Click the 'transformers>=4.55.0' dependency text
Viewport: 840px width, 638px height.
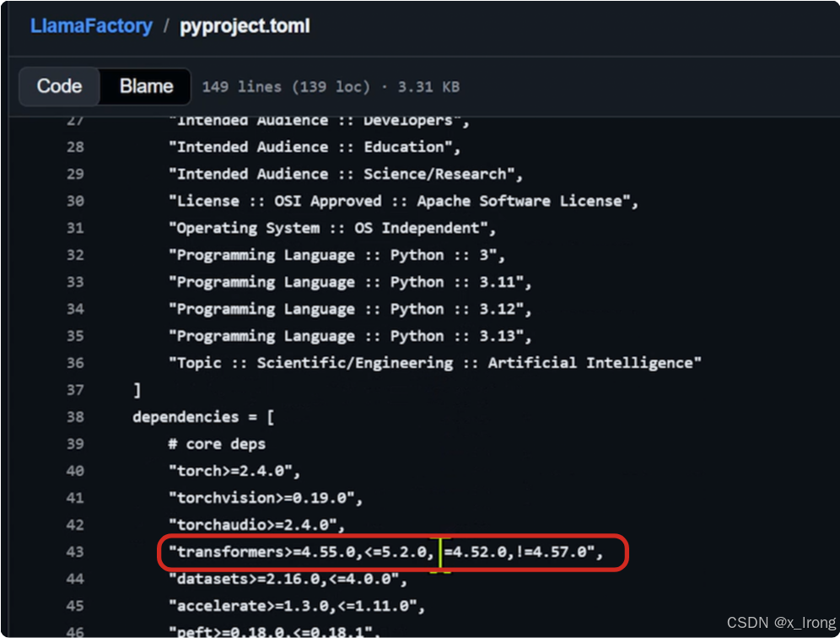[x=385, y=552]
